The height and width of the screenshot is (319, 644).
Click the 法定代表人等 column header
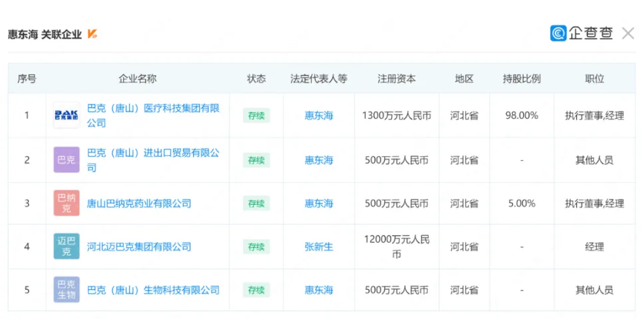[x=319, y=78]
